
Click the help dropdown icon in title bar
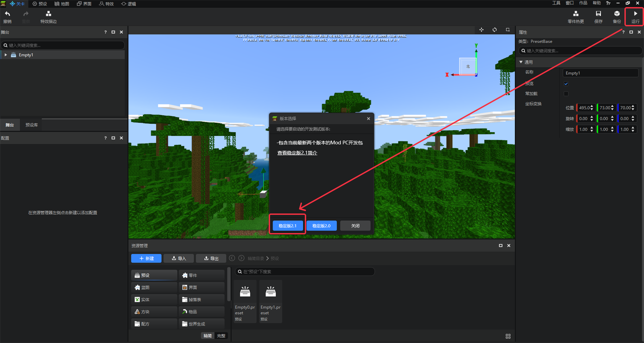[608, 3]
